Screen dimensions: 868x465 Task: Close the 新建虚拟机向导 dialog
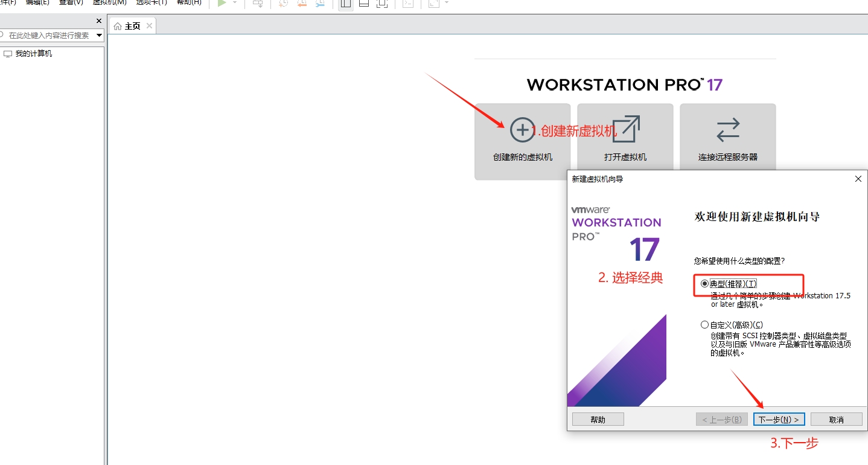tap(858, 179)
